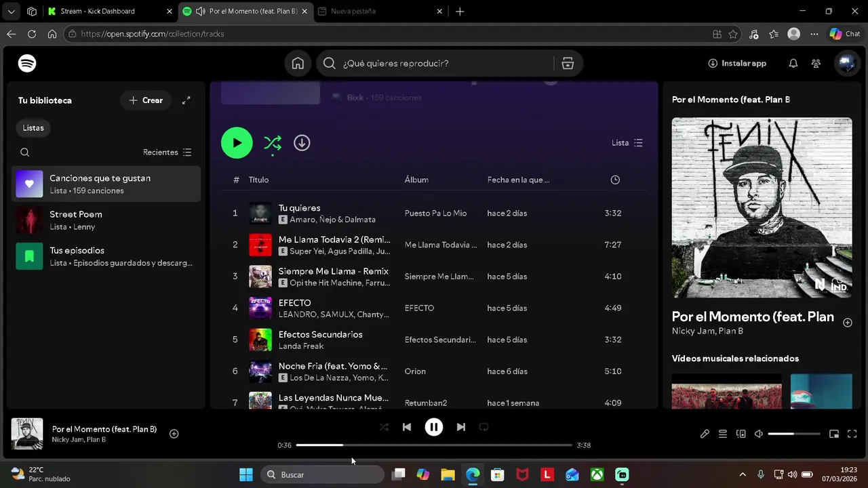This screenshot has height=488, width=868.
Task: Mute the volume speaker icon
Action: [x=759, y=434]
